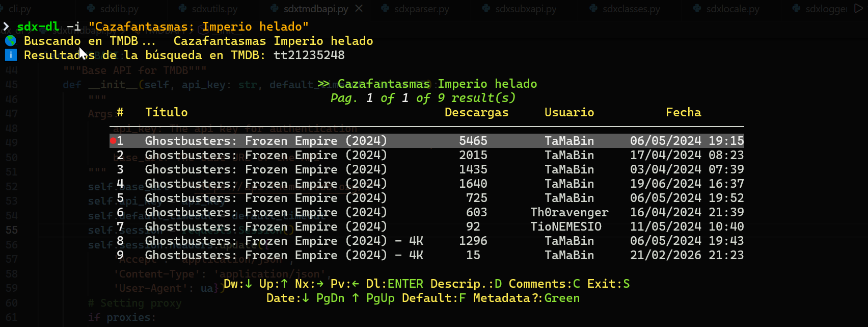Open the sdxutils.py tab
Image resolution: width=868 pixels, height=327 pixels.
[208, 9]
